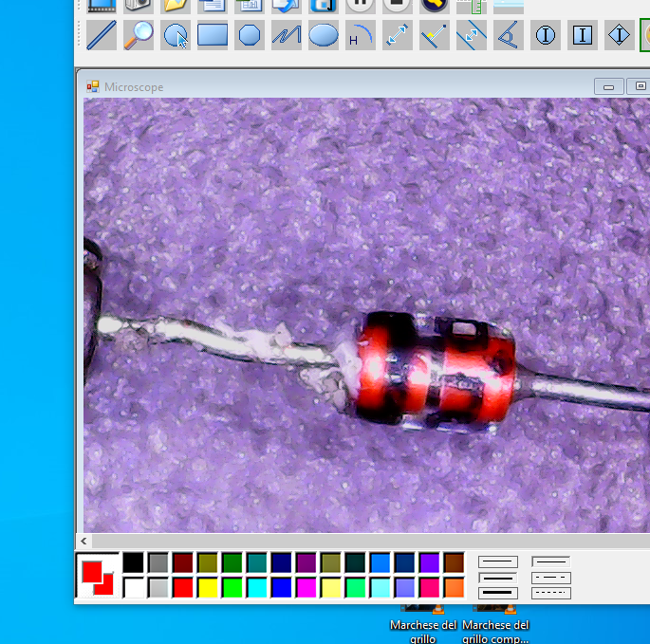Image resolution: width=650 pixels, height=644 pixels.
Task: Pick the pale yellow color swatch
Action: (x=331, y=588)
